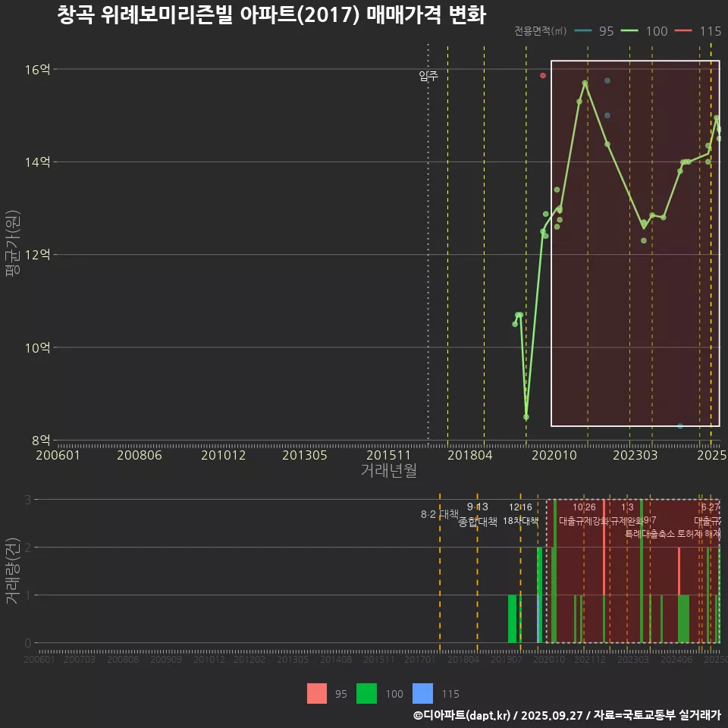Screen dimensions: 728x728
Task: Select the 9·13 종합대책 policy label
Action: (478, 514)
